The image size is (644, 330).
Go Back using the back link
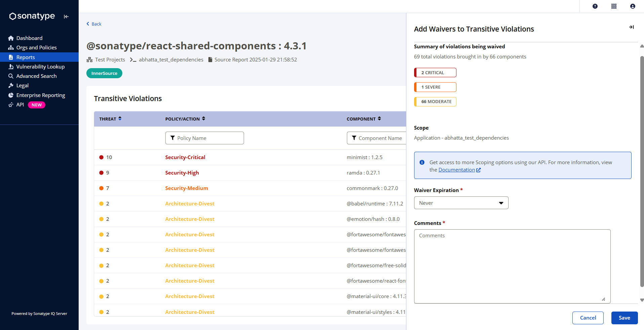pyautogui.click(x=94, y=24)
